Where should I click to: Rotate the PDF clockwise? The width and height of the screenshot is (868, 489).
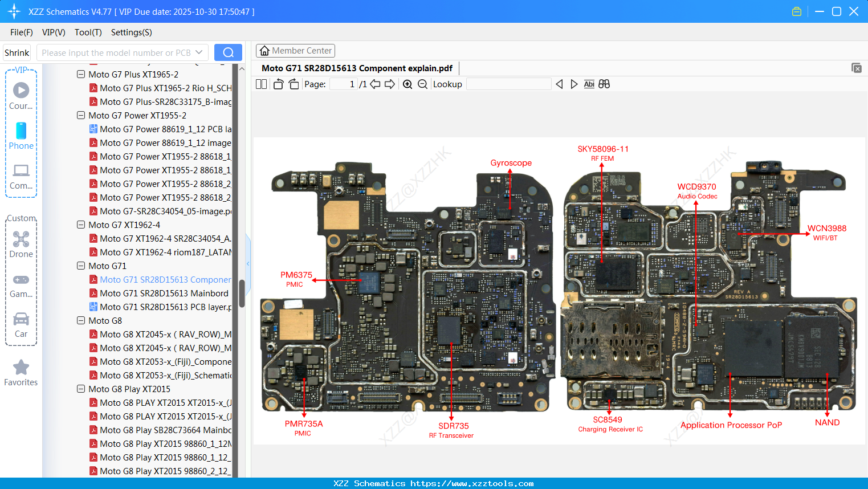(294, 84)
